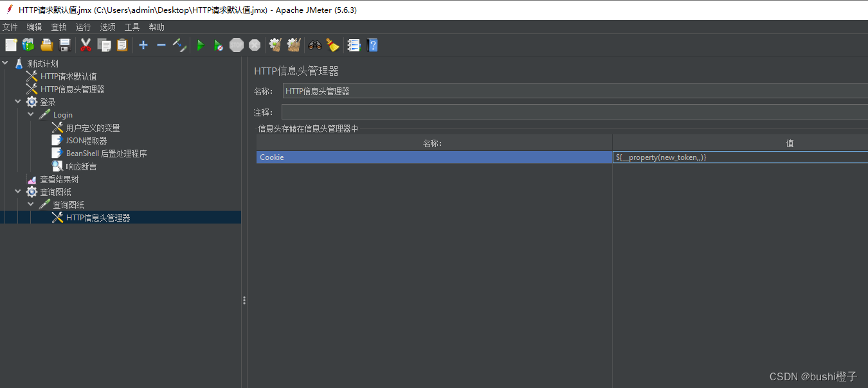868x388 pixels.
Task: Select JSON提取器 in the tree
Action: tap(87, 141)
